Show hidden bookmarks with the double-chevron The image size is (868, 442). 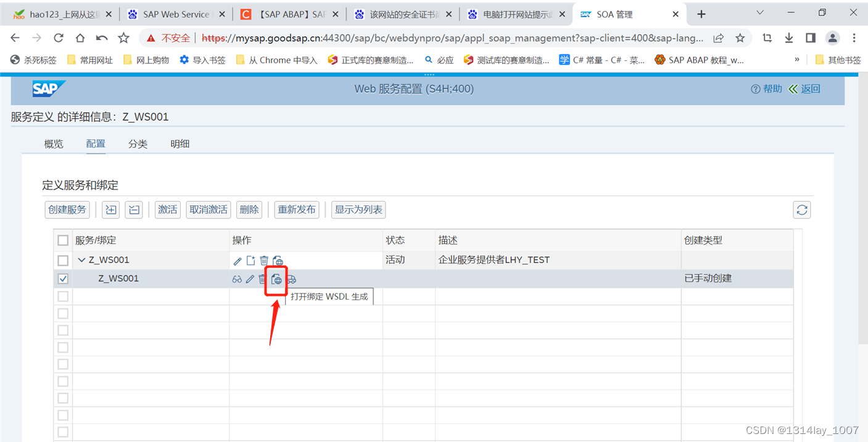coord(797,60)
